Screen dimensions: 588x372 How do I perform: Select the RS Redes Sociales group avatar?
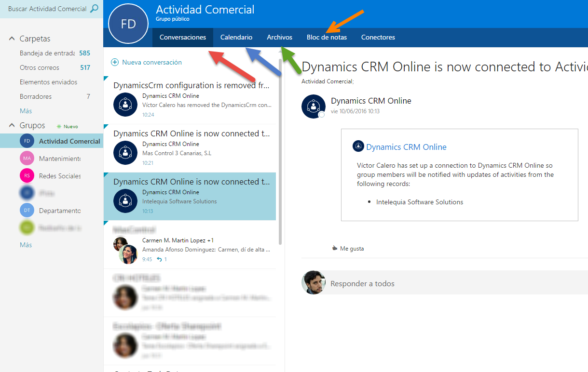[27, 176]
